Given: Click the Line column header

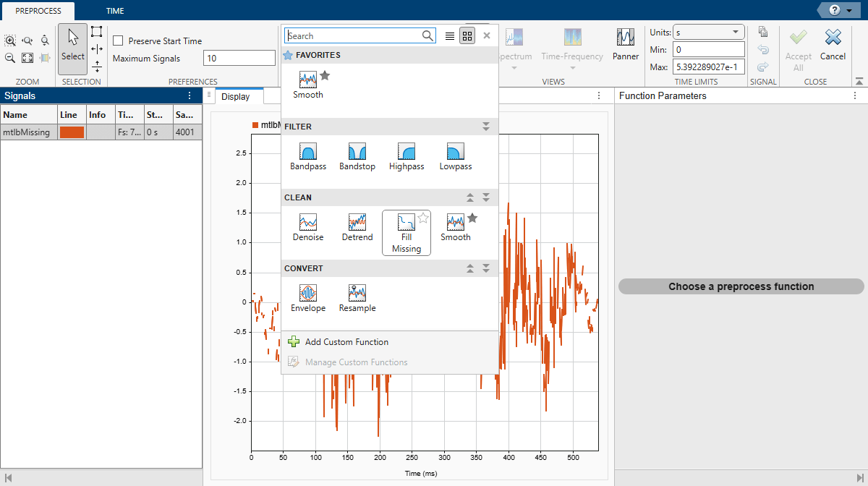Looking at the screenshot, I should [x=72, y=114].
